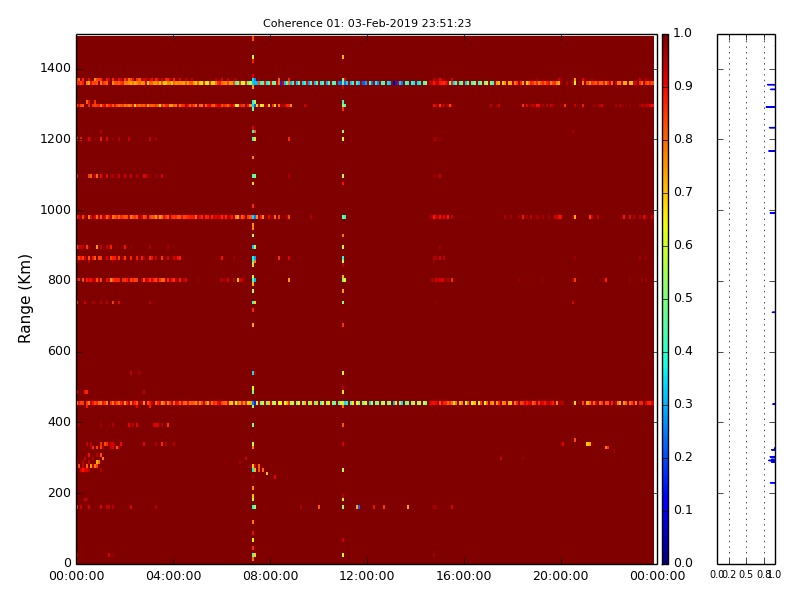Screen dimensions: 800x600
Task: Click the 200 range tick label
Action: (x=59, y=493)
